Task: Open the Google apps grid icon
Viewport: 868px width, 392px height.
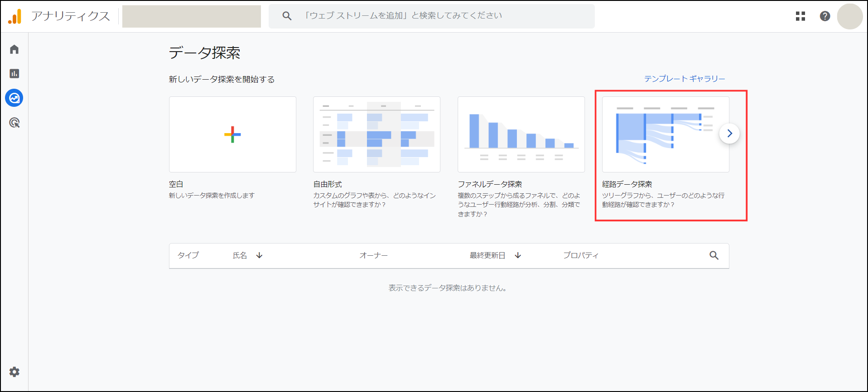Action: [x=800, y=16]
